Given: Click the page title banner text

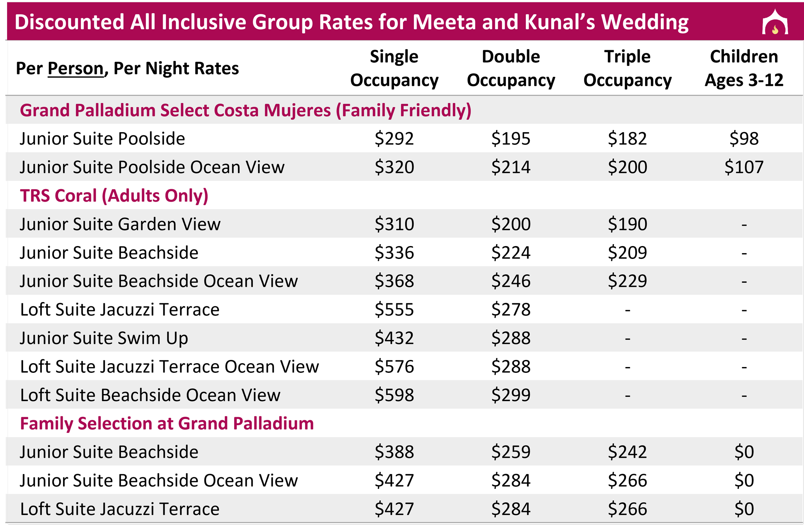Looking at the screenshot, I should [352, 22].
